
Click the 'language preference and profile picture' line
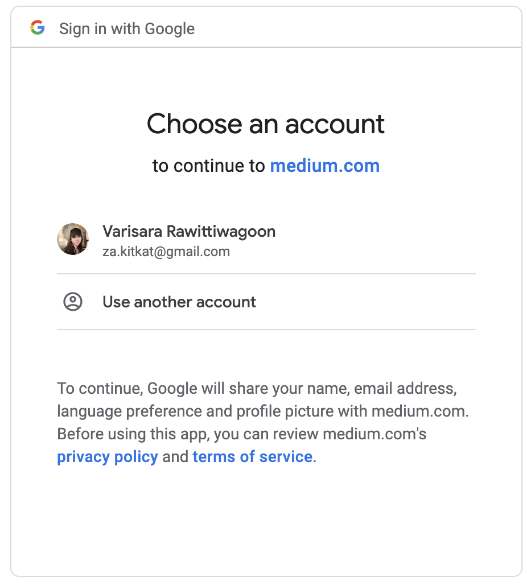tap(263, 411)
